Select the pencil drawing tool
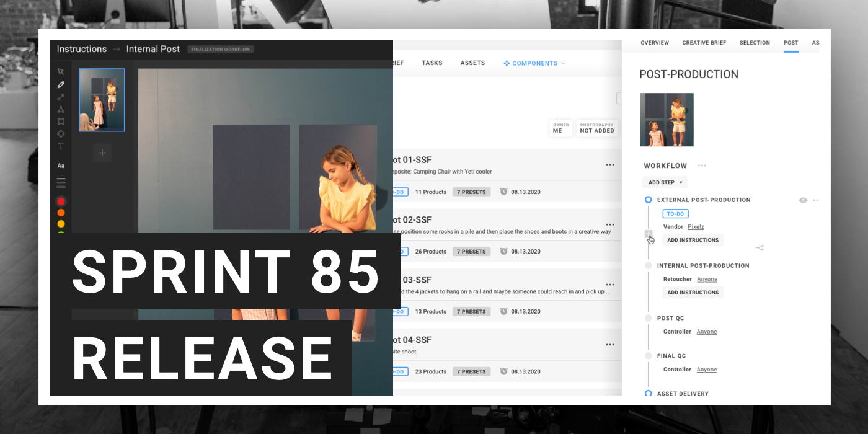The height and width of the screenshot is (434, 868). pos(61,84)
